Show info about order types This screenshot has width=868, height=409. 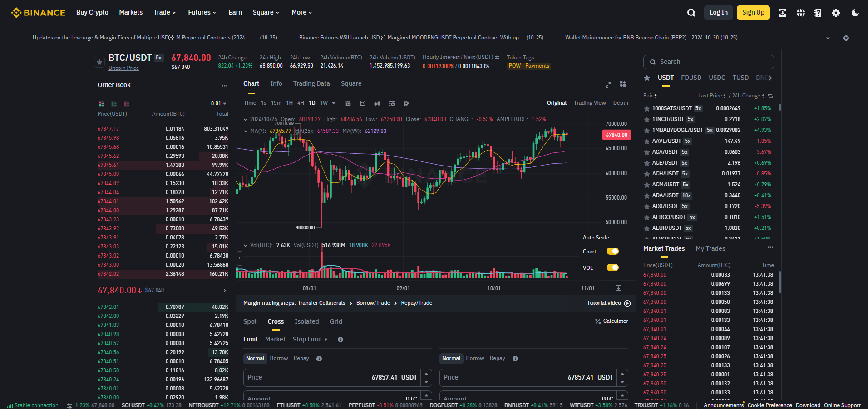pos(340,340)
